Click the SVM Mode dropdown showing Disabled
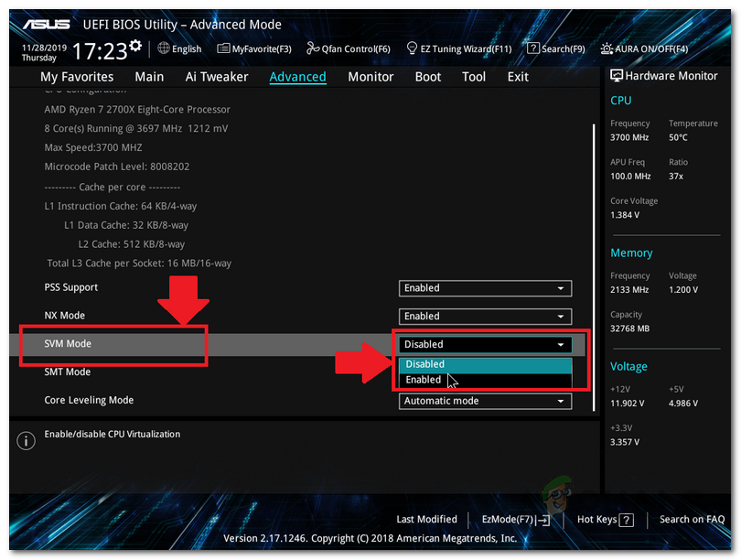Viewport: 741px width, 560px height. click(486, 344)
